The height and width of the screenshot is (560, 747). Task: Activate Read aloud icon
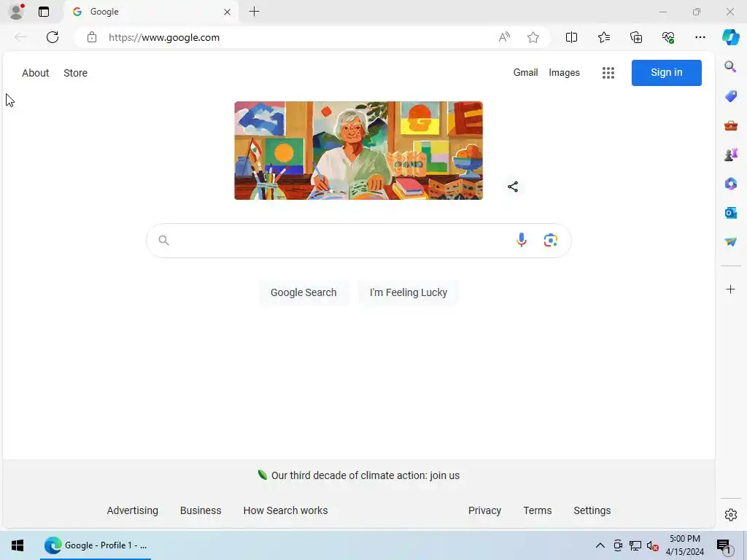504,37
